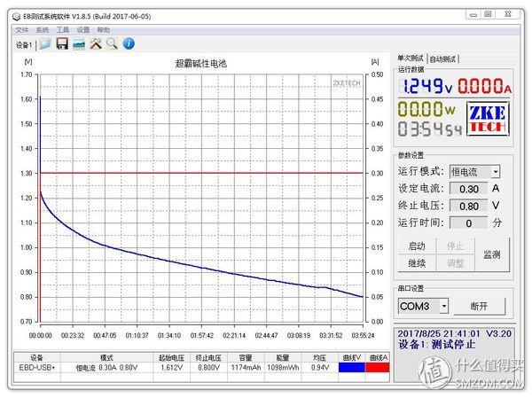Open the 设置 menu

click(x=83, y=29)
